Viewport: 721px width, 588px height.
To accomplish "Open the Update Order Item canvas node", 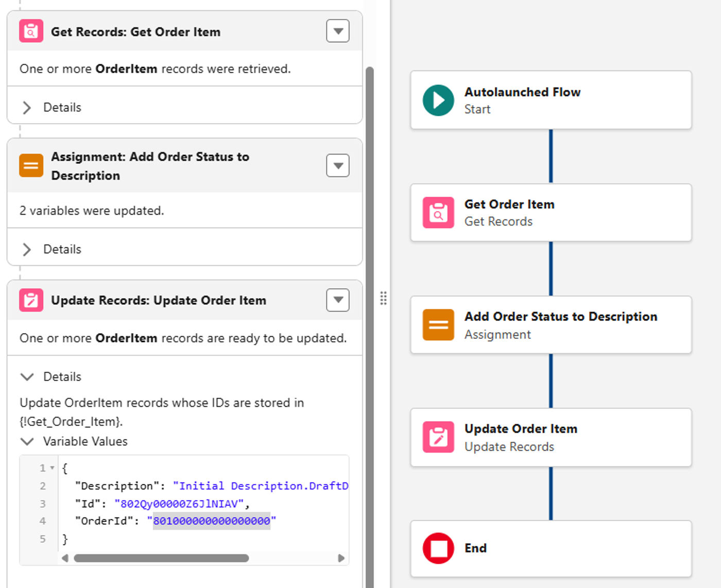I will point(551,437).
